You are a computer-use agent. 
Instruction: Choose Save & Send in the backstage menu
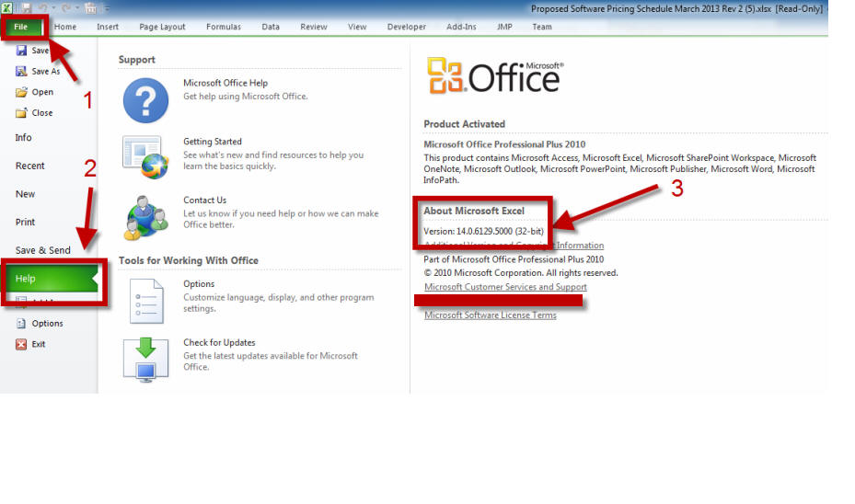[42, 251]
